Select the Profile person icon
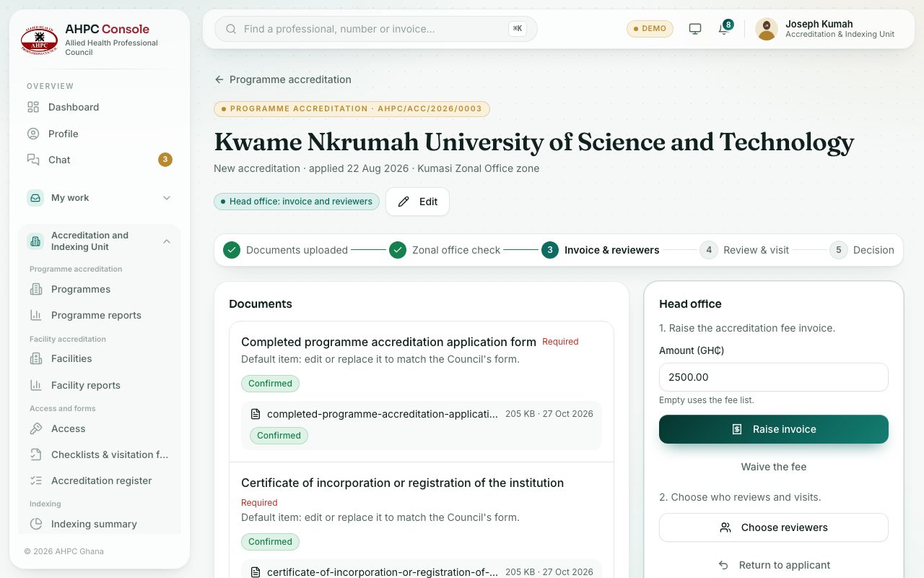The image size is (924, 578). 33,134
